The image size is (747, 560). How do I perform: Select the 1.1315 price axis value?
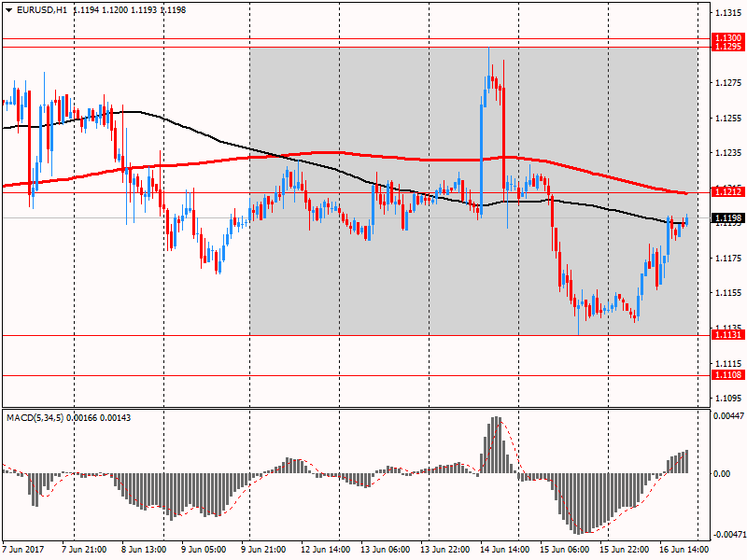pyautogui.click(x=728, y=13)
